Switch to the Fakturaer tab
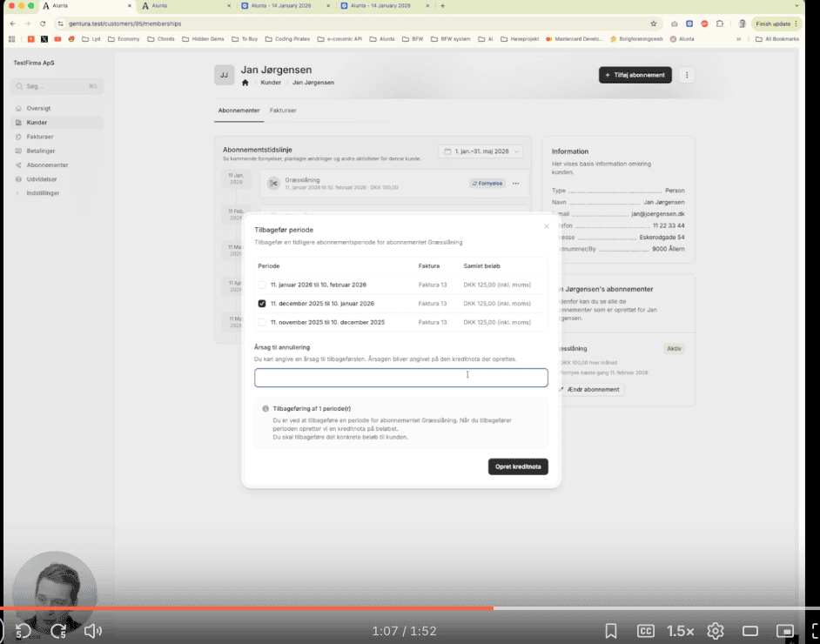 coord(283,111)
